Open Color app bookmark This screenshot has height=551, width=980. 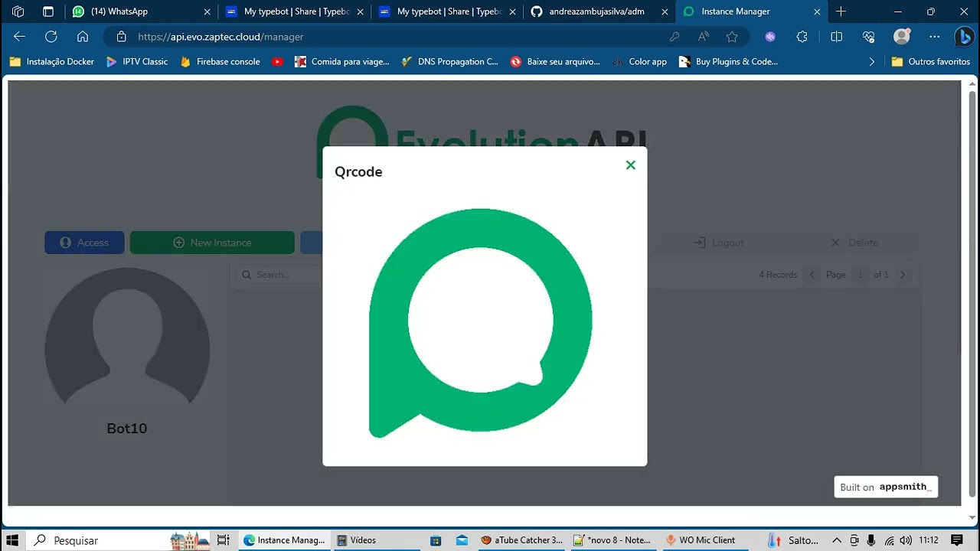pos(639,61)
